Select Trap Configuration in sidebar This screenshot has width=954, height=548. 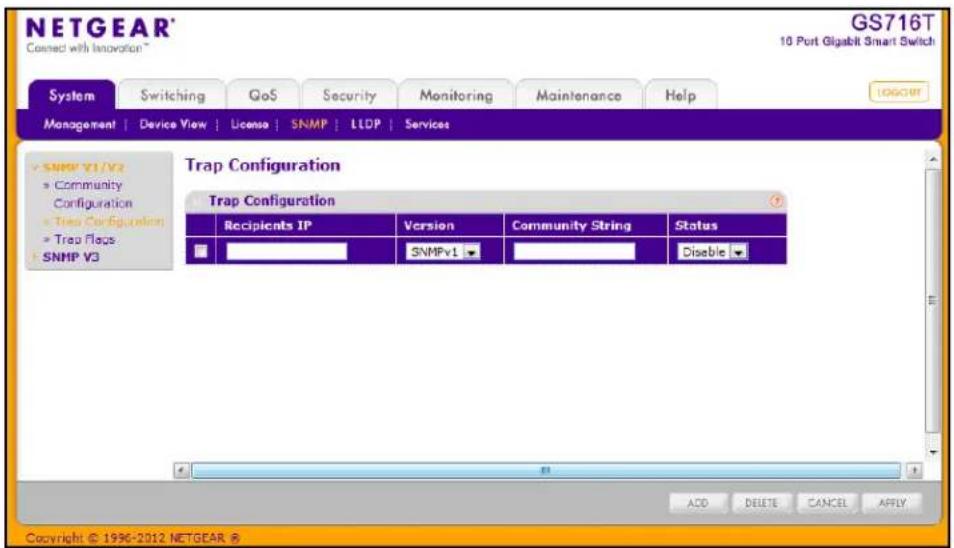(x=109, y=221)
